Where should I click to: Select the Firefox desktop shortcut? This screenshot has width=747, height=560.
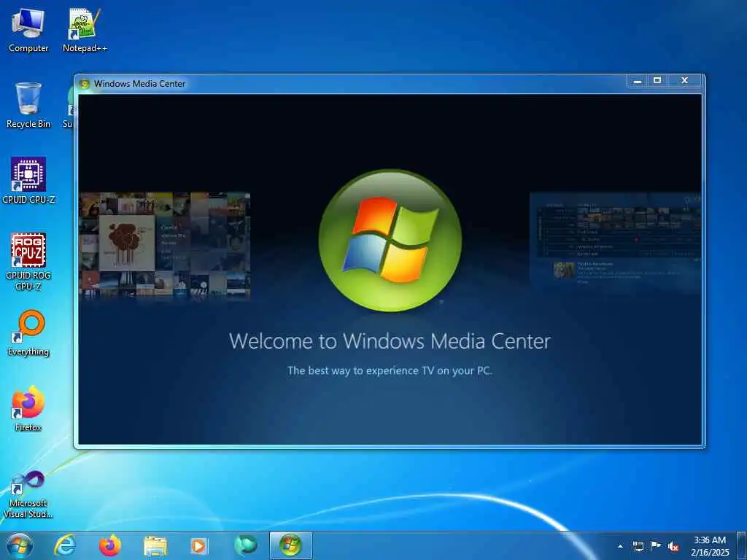click(x=28, y=408)
